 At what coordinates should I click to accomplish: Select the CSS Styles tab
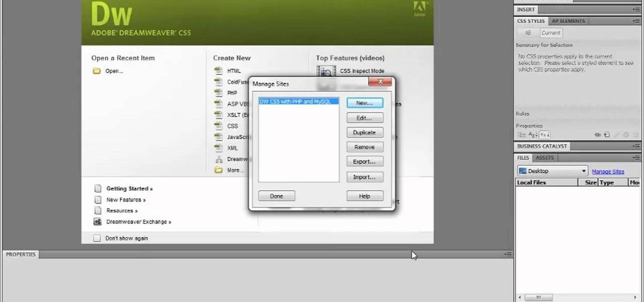531,21
